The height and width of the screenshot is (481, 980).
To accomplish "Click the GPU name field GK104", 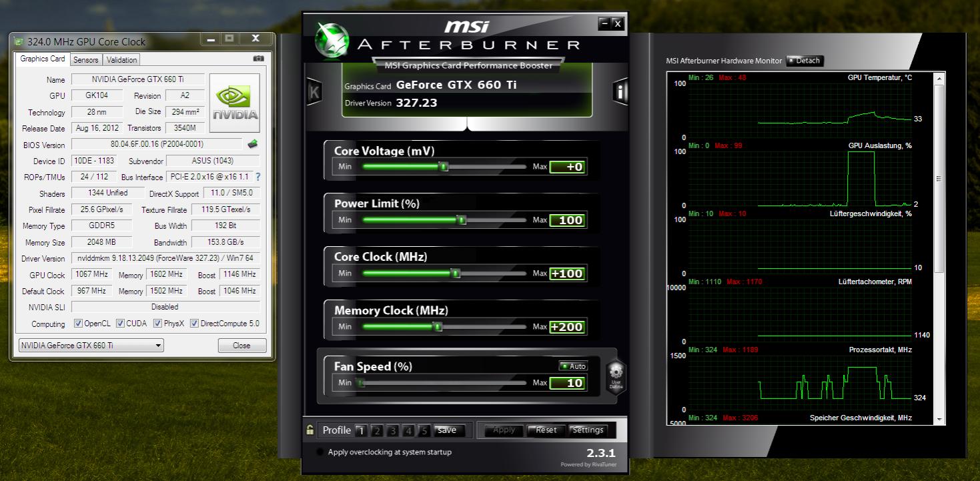I will (x=97, y=95).
